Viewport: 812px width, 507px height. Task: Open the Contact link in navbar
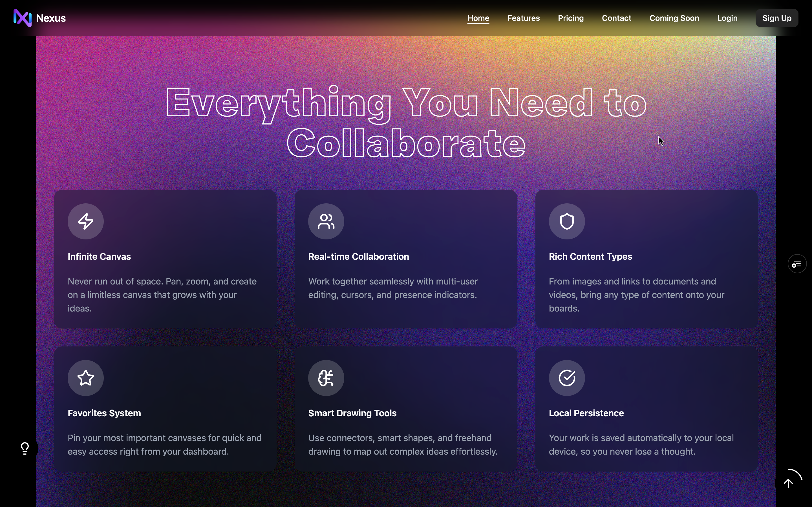click(x=616, y=18)
